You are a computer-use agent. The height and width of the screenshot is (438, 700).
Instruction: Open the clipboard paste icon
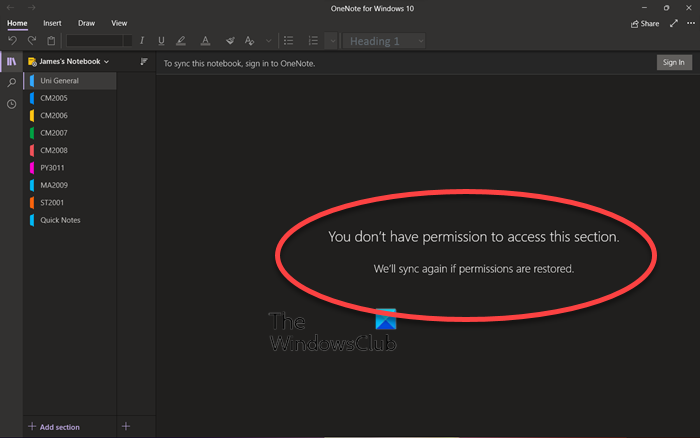coord(51,41)
